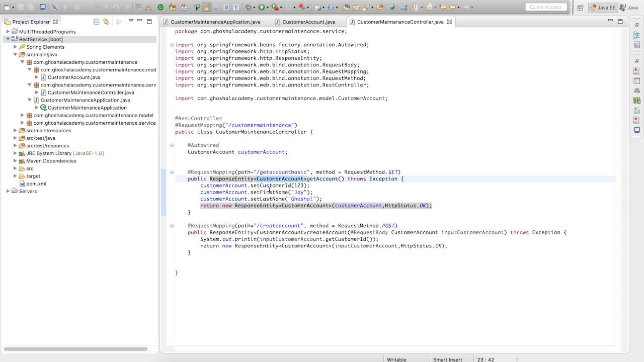Click the Debug bug toolbar icon
Screen dimensions: 644x362
coord(249,8)
